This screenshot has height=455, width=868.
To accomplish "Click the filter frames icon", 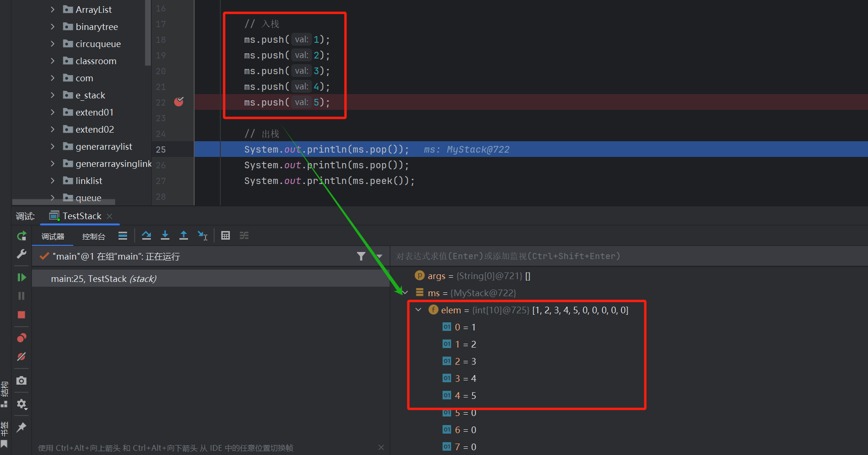I will [x=361, y=256].
